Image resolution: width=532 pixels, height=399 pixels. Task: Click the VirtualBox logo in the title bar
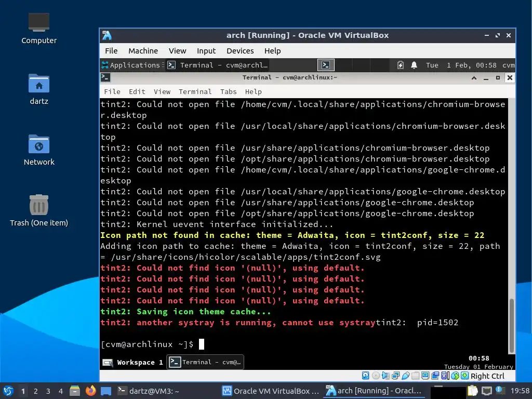tap(107, 35)
